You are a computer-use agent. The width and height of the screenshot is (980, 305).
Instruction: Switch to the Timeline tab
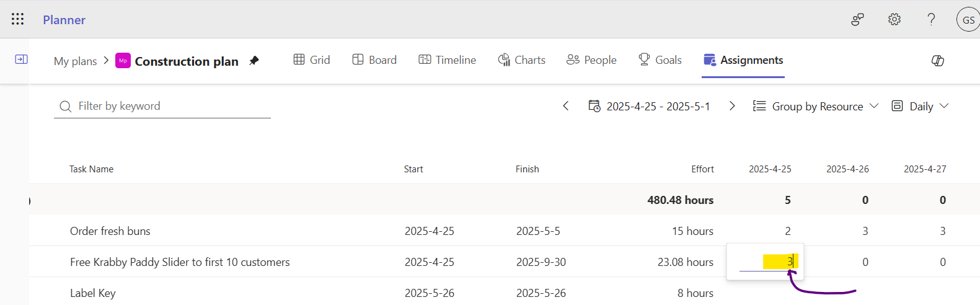click(x=448, y=60)
